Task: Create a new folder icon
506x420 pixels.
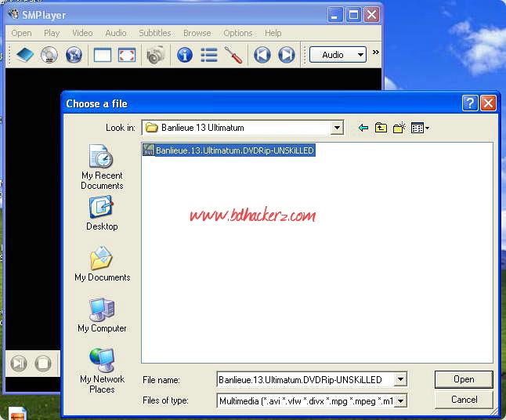Action: [x=399, y=128]
